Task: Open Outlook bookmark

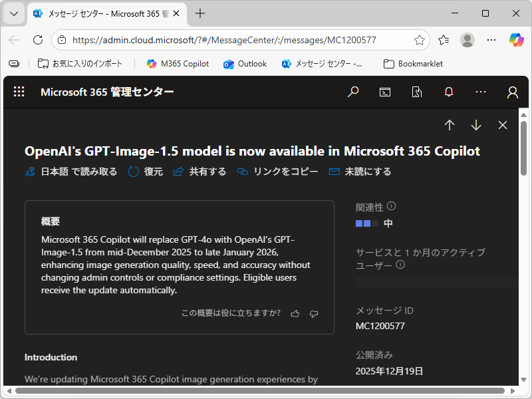Action: point(245,63)
